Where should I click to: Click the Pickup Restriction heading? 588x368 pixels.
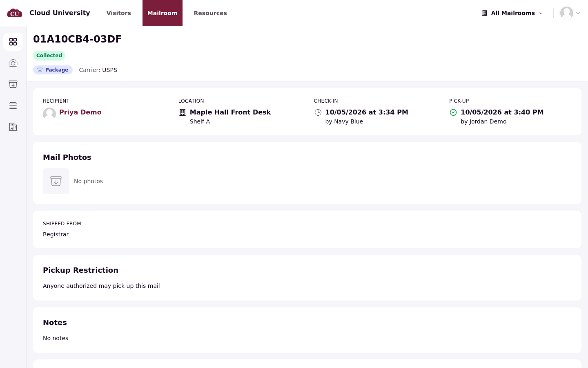pyautogui.click(x=80, y=270)
